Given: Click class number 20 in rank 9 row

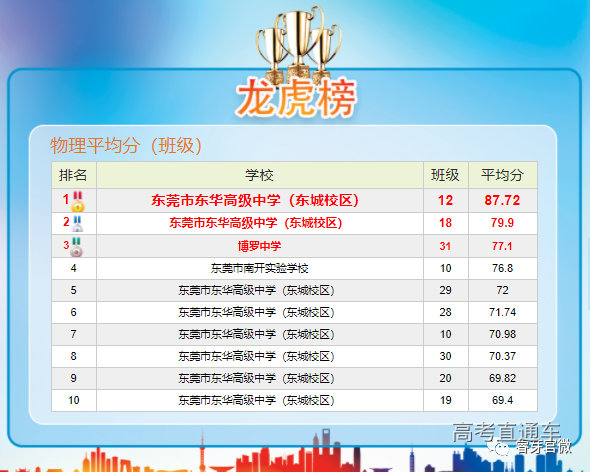Looking at the screenshot, I should coord(446,378).
